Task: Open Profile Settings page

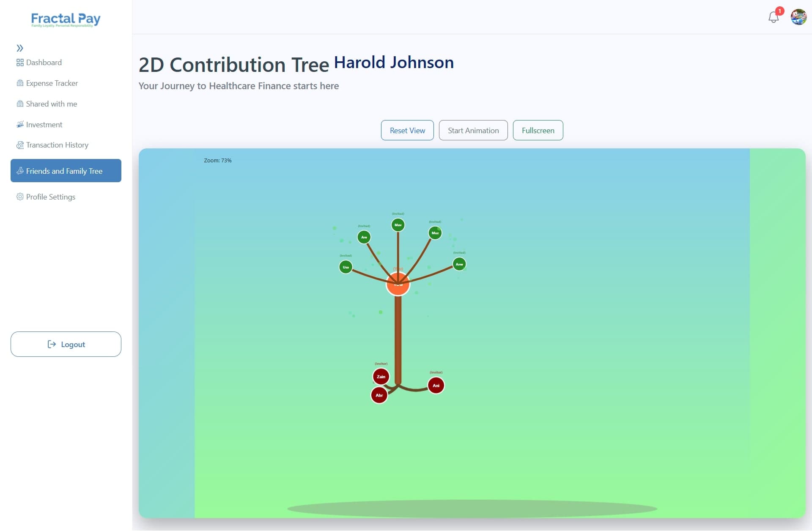Action: point(50,197)
